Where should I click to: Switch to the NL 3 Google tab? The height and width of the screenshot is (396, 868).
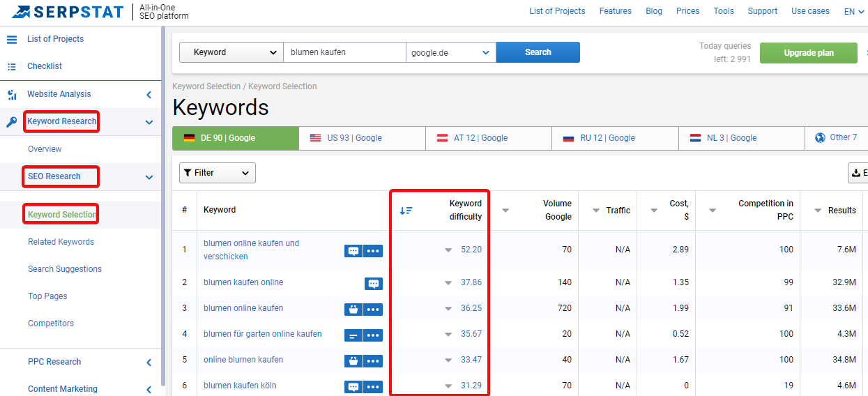741,138
